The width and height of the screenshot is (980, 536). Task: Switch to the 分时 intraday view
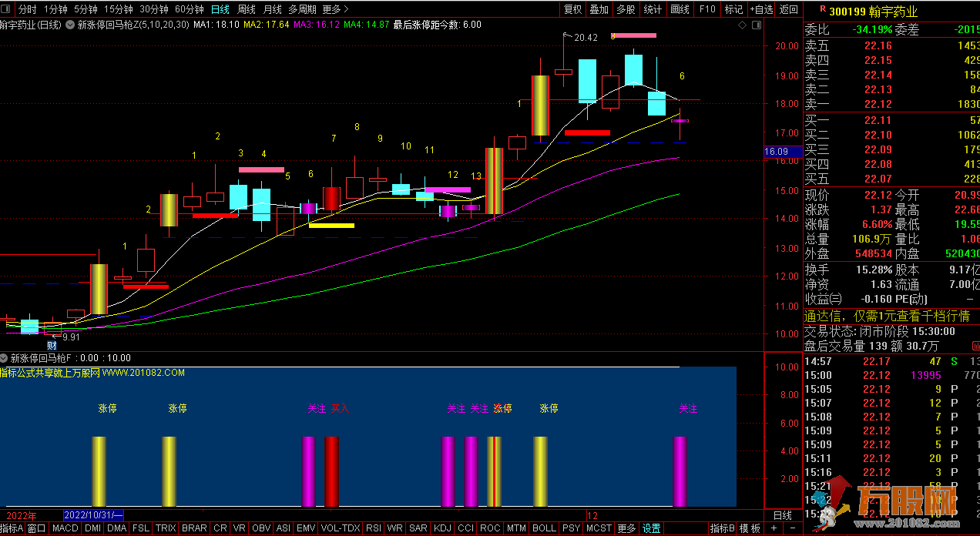[x=27, y=9]
